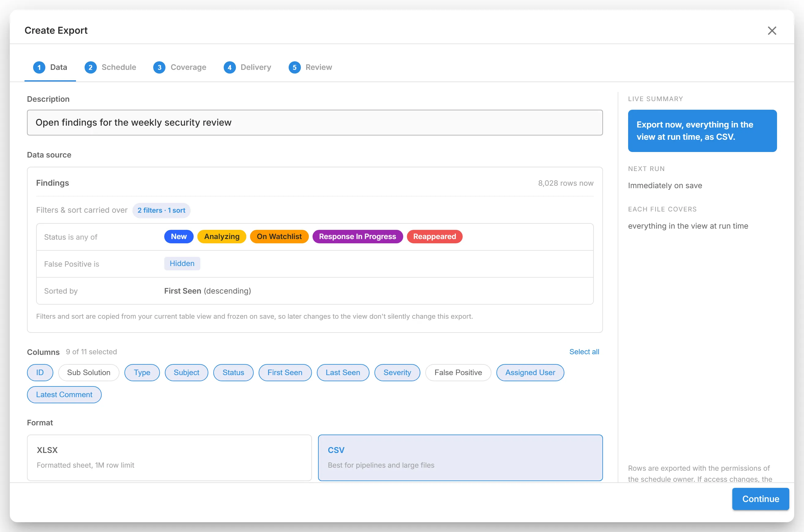Toggle the ID column chip
This screenshot has width=804, height=532.
point(40,373)
